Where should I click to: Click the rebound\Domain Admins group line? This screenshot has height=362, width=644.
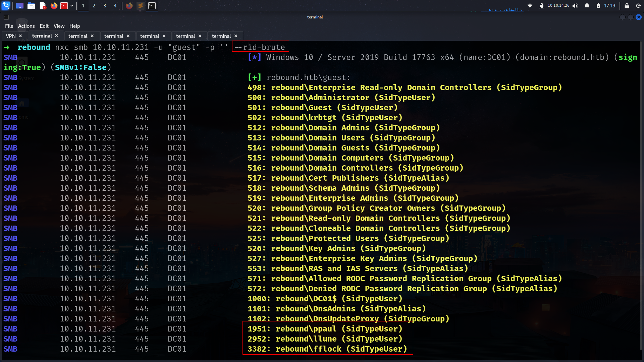click(x=344, y=128)
